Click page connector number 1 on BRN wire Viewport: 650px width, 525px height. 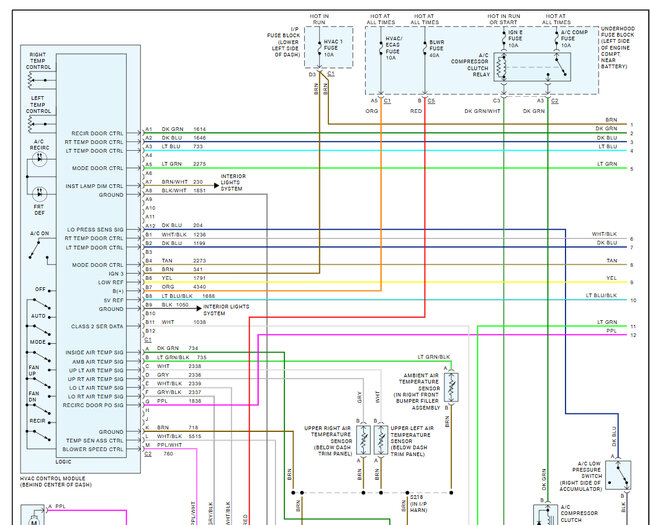(x=632, y=124)
